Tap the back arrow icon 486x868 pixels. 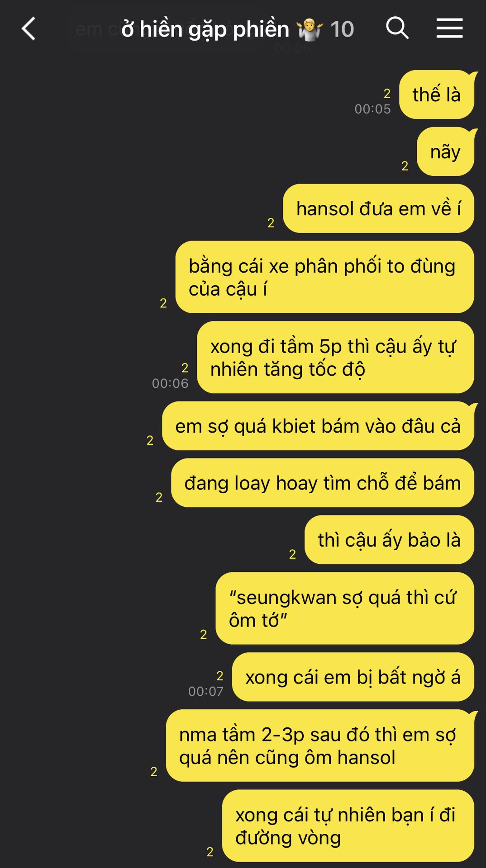(x=29, y=29)
